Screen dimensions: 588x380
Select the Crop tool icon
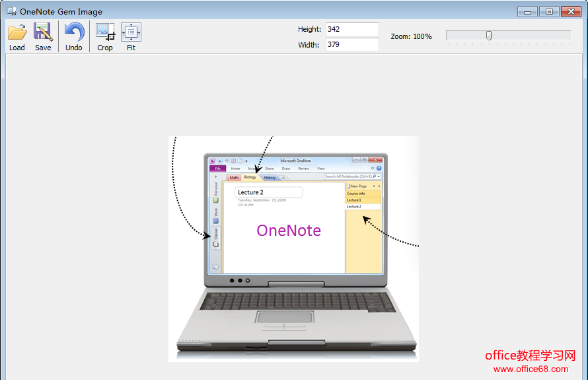pyautogui.click(x=105, y=32)
